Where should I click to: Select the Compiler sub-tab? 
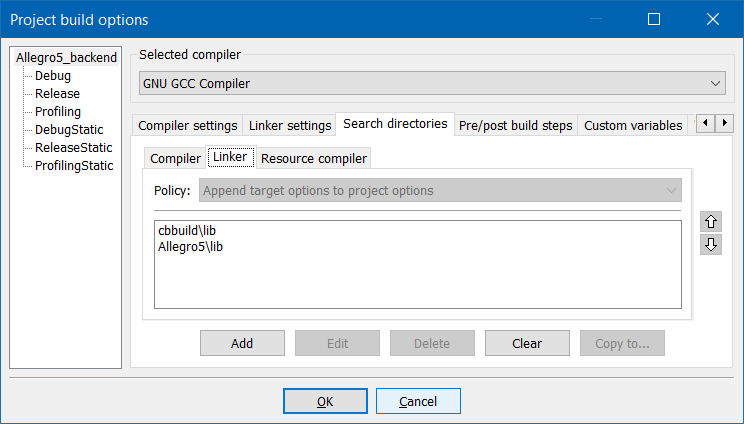175,159
